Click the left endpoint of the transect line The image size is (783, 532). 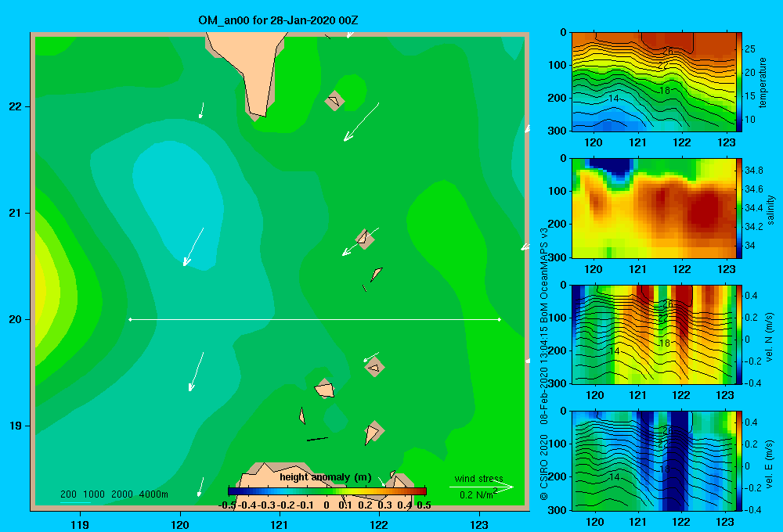point(130,319)
